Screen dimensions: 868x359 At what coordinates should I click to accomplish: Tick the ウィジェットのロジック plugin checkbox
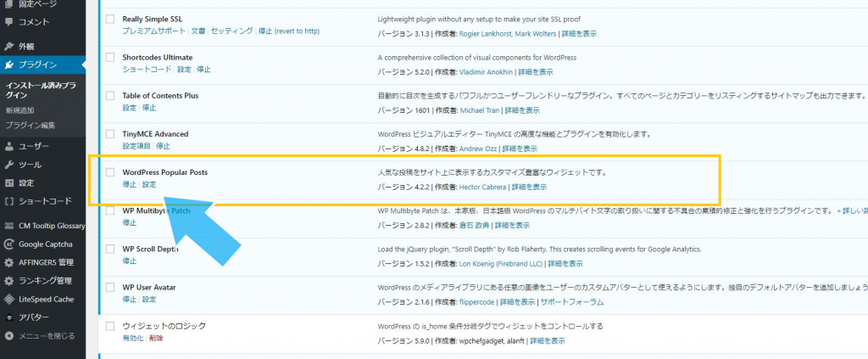coord(109,326)
